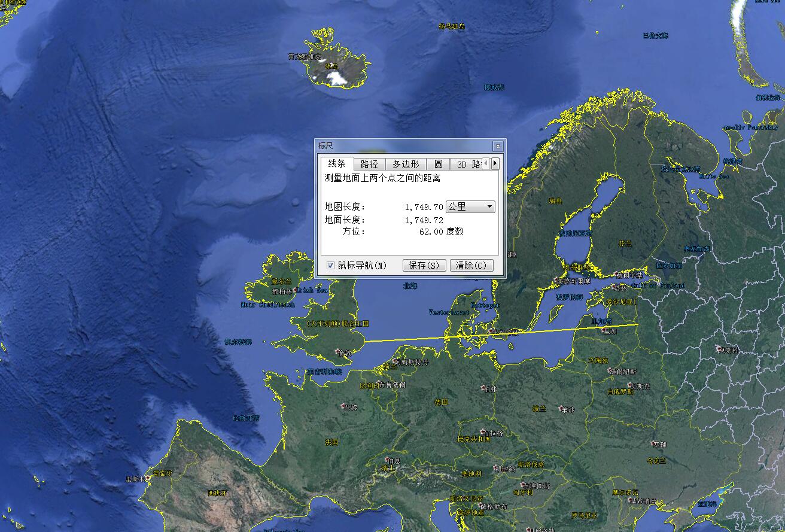The height and width of the screenshot is (532, 785).
Task: Click the 保存(S) button
Action: point(424,265)
